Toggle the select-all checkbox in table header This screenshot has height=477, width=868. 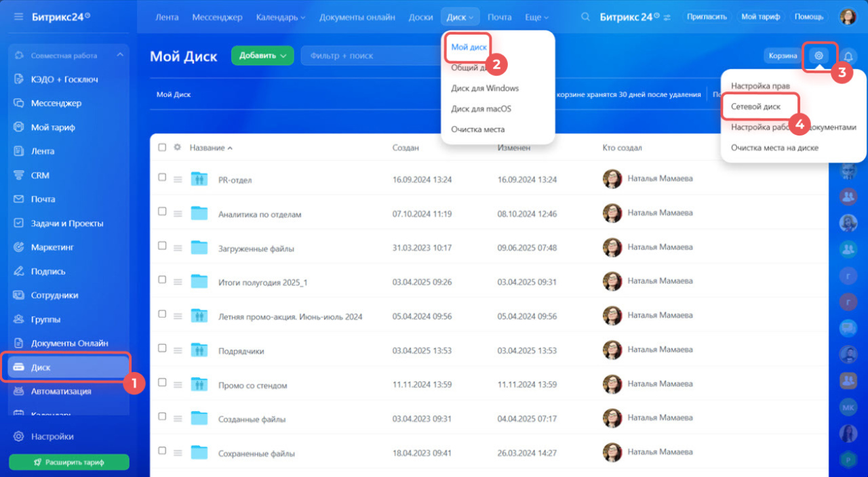162,147
